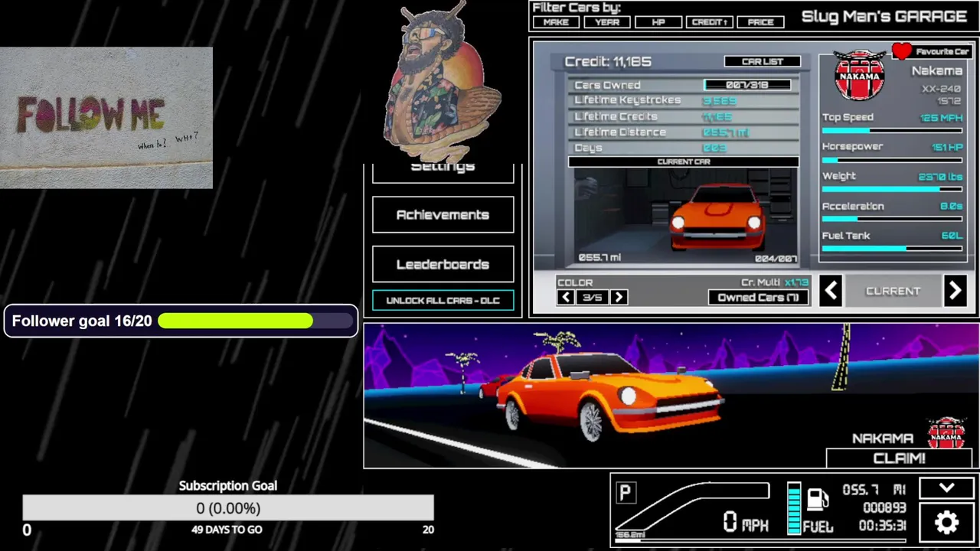This screenshot has width=980, height=551.
Task: Click the orange car in driving scene
Action: pos(609,398)
